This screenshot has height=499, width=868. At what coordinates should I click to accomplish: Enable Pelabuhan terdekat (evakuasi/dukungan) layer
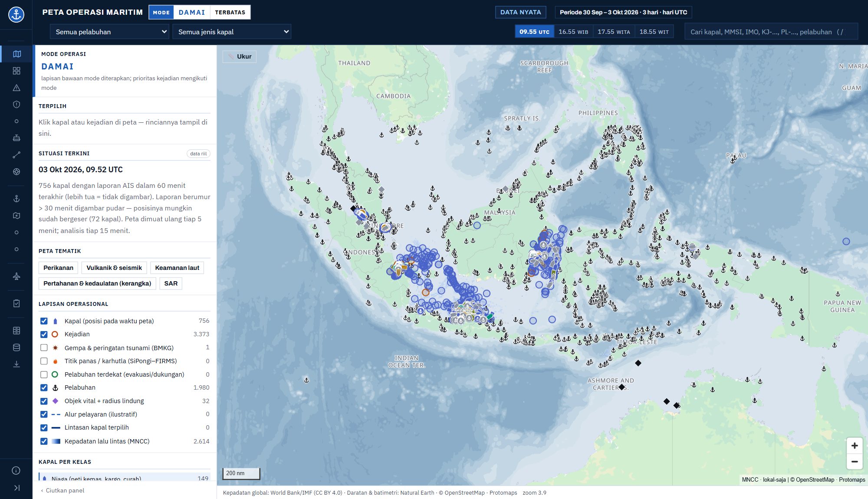pos(44,374)
